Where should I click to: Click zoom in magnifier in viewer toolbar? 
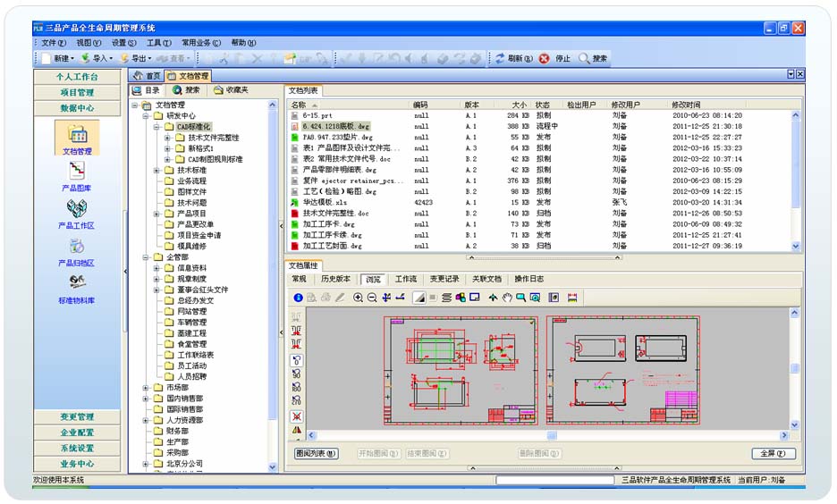tap(359, 298)
